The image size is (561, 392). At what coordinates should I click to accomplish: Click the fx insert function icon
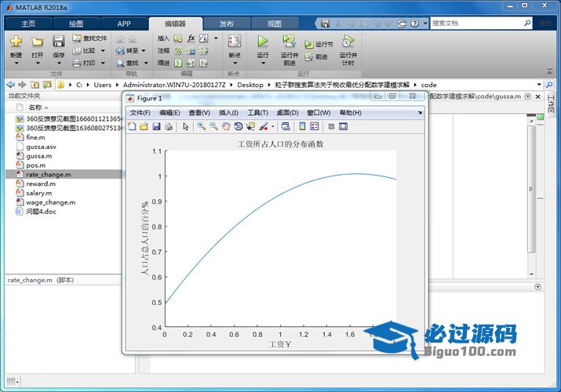(x=191, y=38)
